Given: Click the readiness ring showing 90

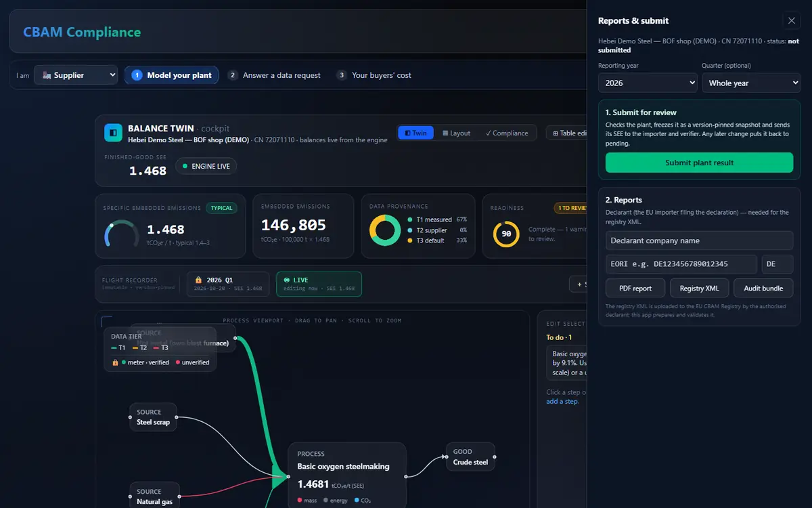Looking at the screenshot, I should point(506,234).
